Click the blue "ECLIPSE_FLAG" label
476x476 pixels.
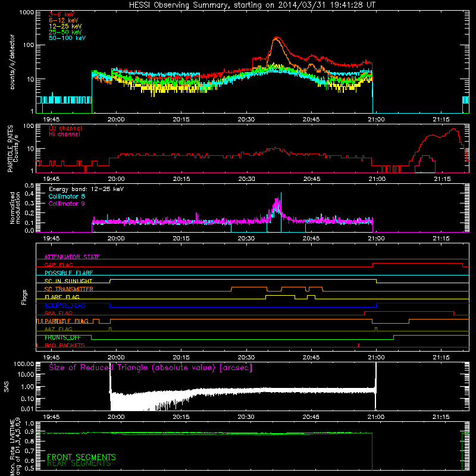(x=65, y=305)
